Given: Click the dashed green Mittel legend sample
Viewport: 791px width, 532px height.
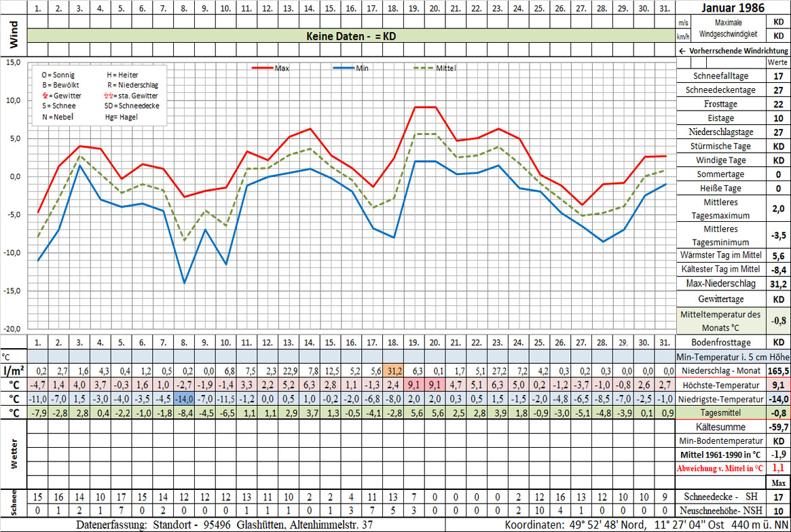Looking at the screenshot, I should (x=424, y=68).
